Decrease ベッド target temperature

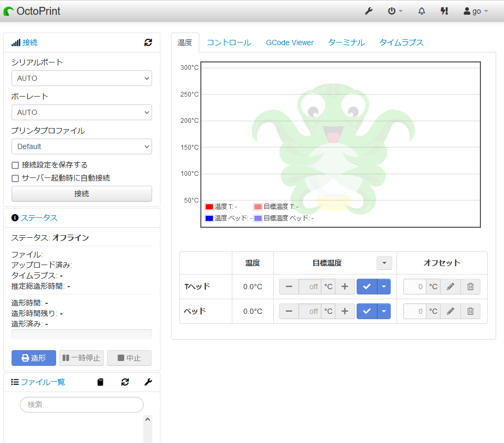[289, 311]
